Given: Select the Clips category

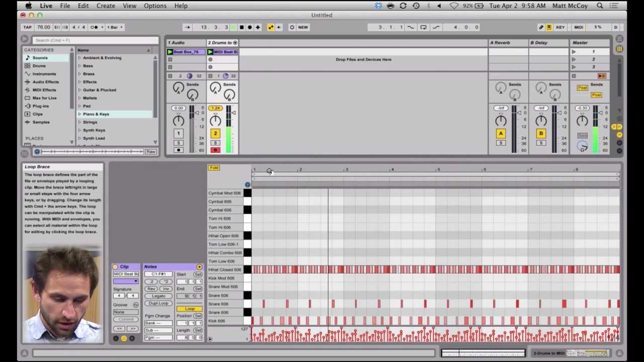Looking at the screenshot, I should (37, 114).
